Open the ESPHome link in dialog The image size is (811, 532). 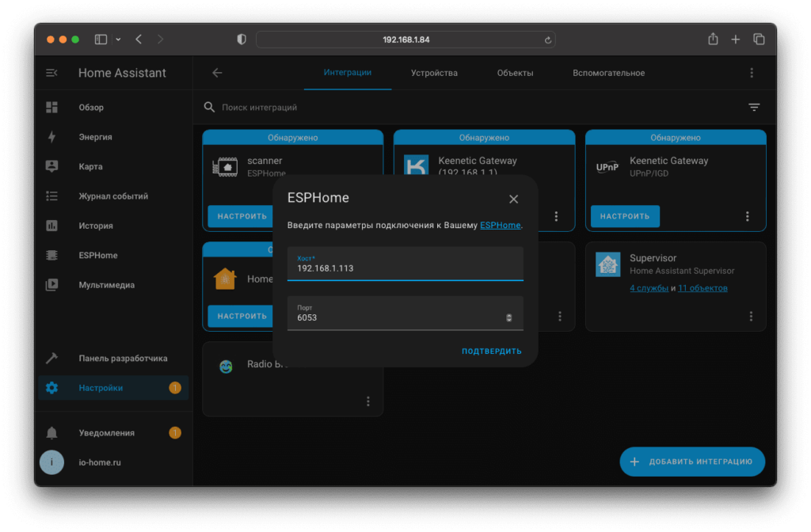point(501,225)
